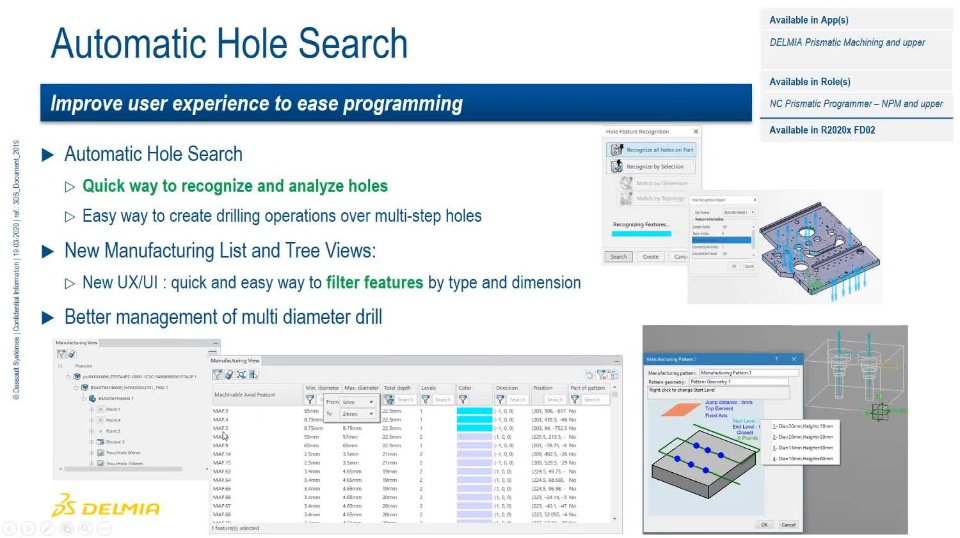This screenshot has width=960, height=538.
Task: Click cyan color swatch of MAF.3 row
Action: pos(474,411)
